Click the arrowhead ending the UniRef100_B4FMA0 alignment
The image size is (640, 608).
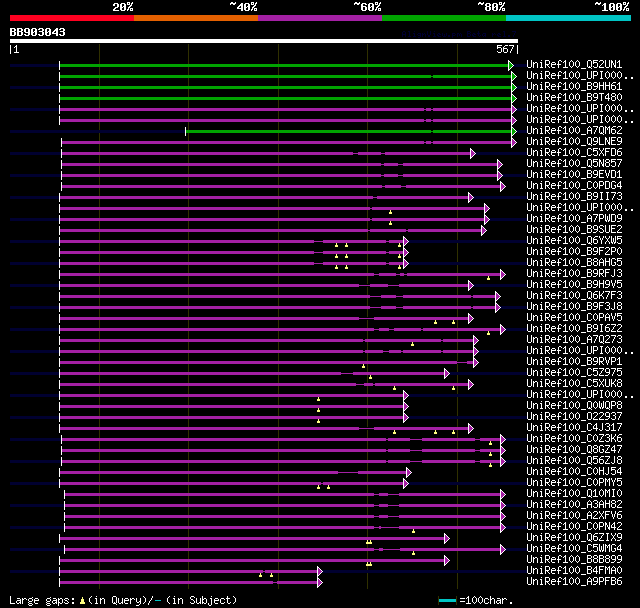click(x=320, y=572)
